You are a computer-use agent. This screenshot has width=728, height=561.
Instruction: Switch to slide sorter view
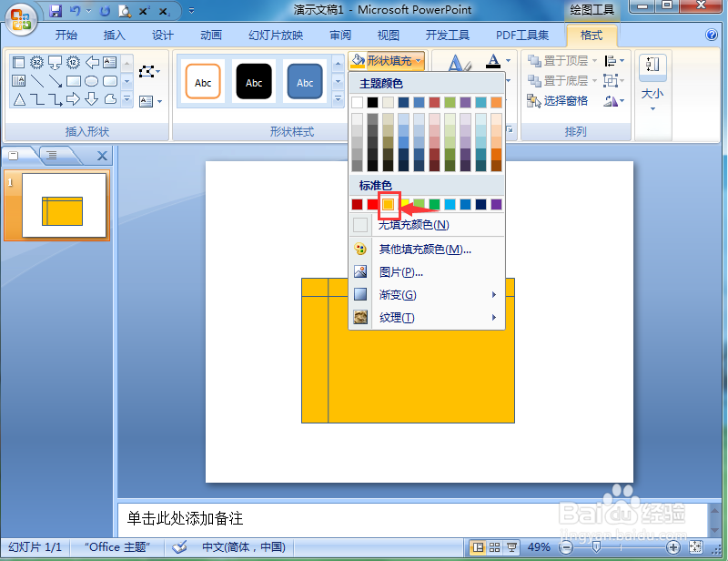[494, 547]
